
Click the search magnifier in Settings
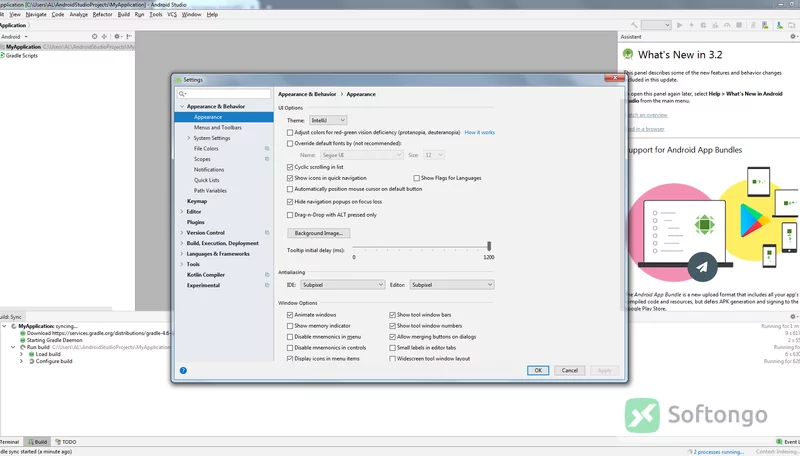(x=182, y=94)
